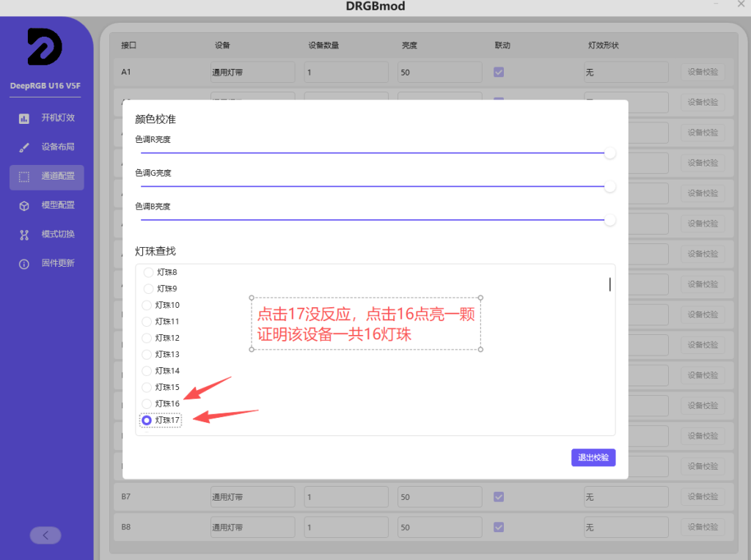Image resolution: width=751 pixels, height=560 pixels.
Task: Click the 退出校验 button
Action: pos(593,457)
